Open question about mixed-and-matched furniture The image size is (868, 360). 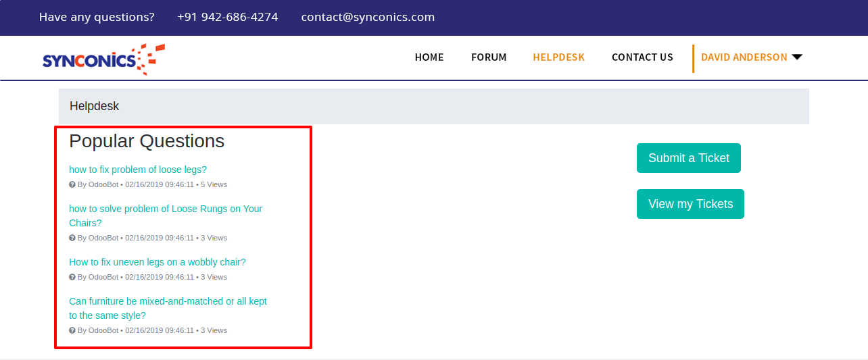coord(168,309)
